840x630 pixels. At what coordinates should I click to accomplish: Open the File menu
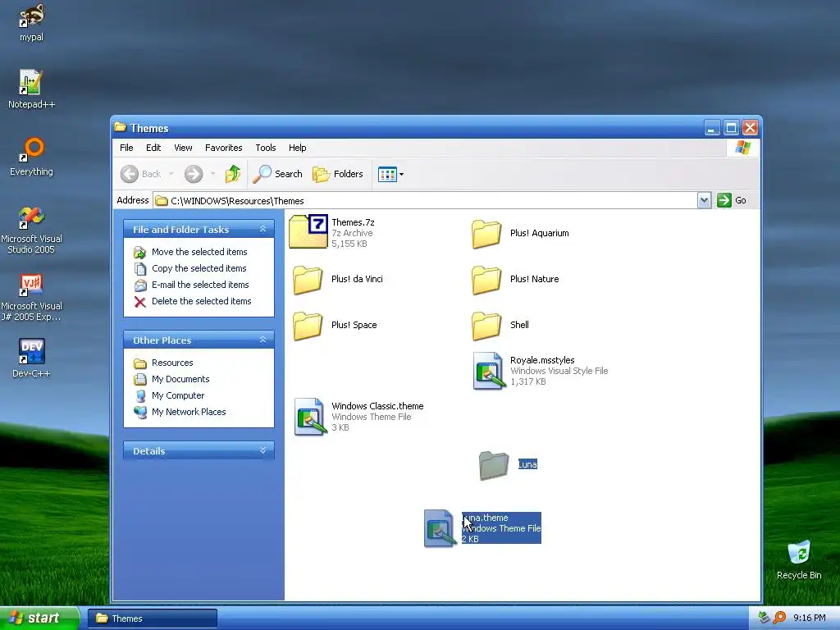126,148
